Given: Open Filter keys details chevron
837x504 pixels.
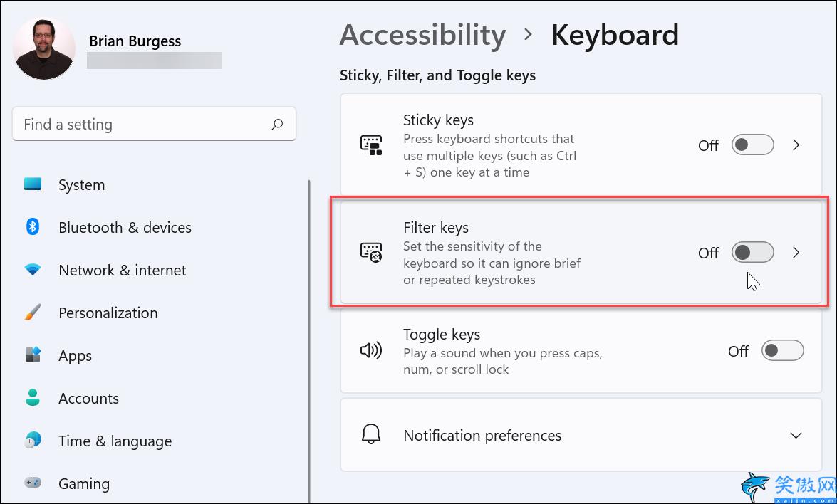Looking at the screenshot, I should [796, 252].
